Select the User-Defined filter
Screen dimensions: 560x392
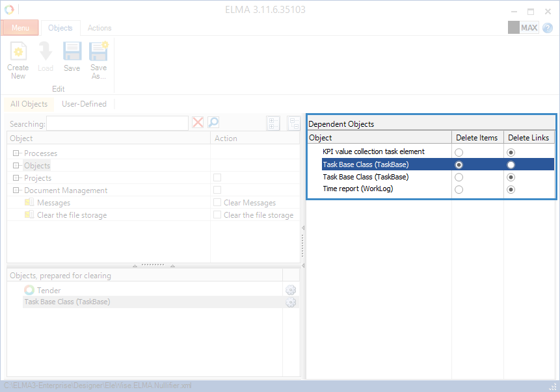84,104
